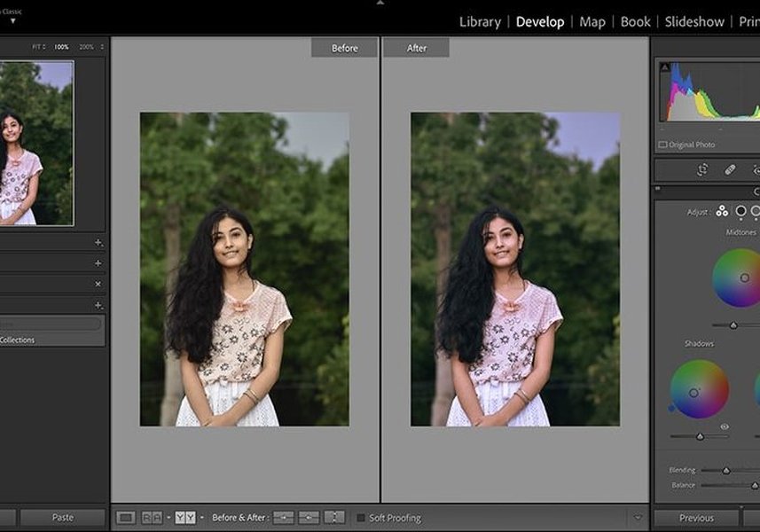The image size is (760, 532).
Task: Click the R/A reference view icon
Action: click(x=152, y=518)
